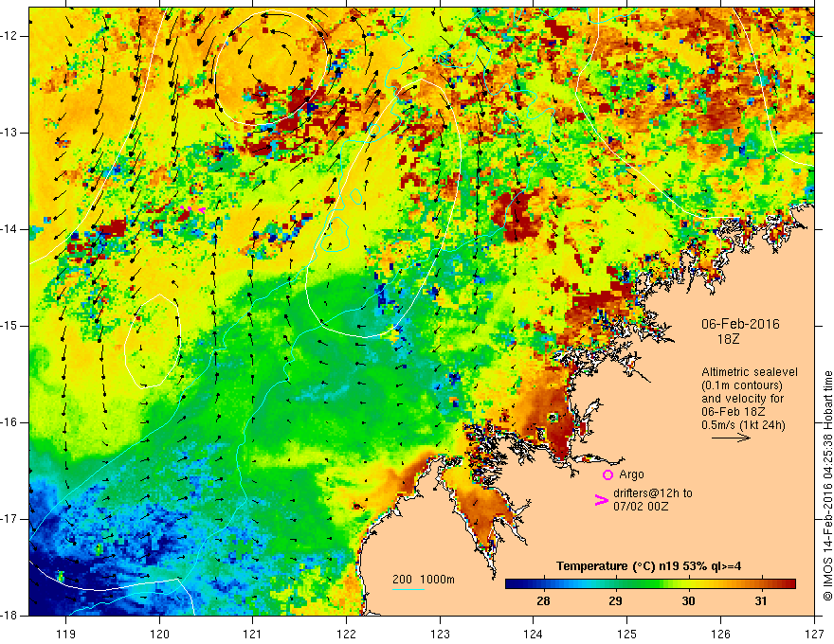Click the dark red colorbar end near 31
The width and height of the screenshot is (834, 644).
click(x=789, y=584)
